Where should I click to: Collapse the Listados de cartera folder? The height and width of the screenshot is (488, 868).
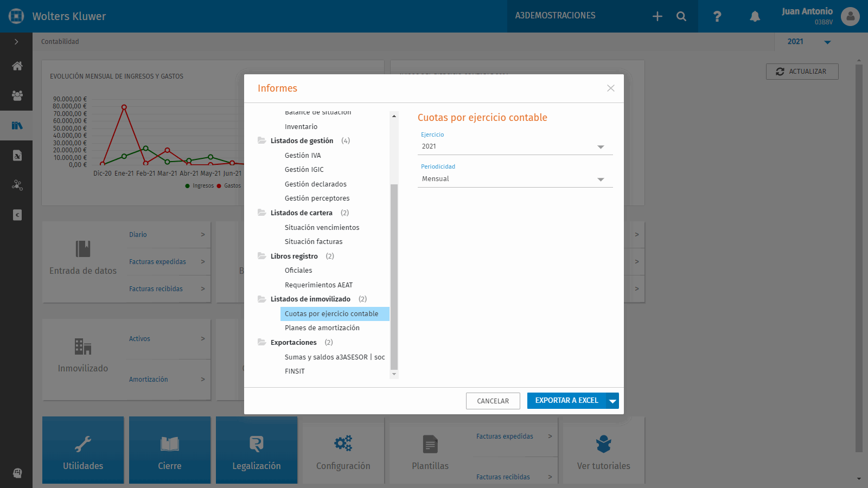pos(261,213)
